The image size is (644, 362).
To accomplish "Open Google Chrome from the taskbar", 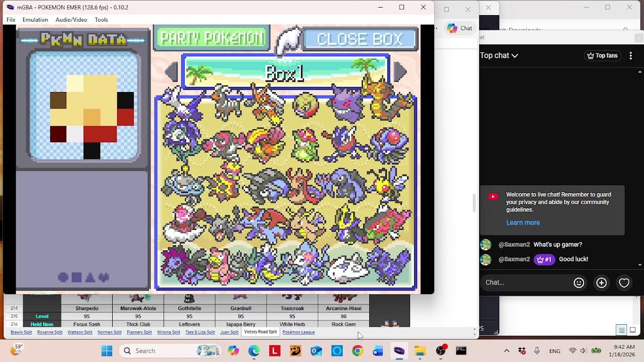I will (358, 350).
